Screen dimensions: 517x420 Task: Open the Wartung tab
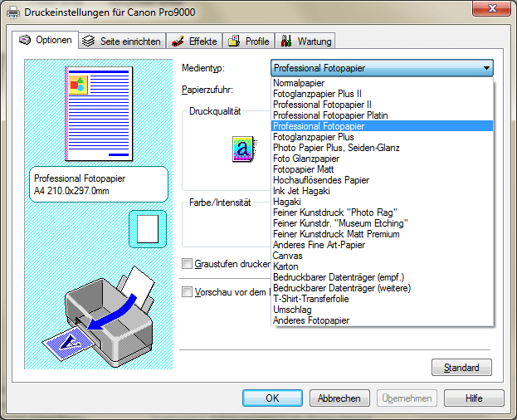tap(305, 42)
